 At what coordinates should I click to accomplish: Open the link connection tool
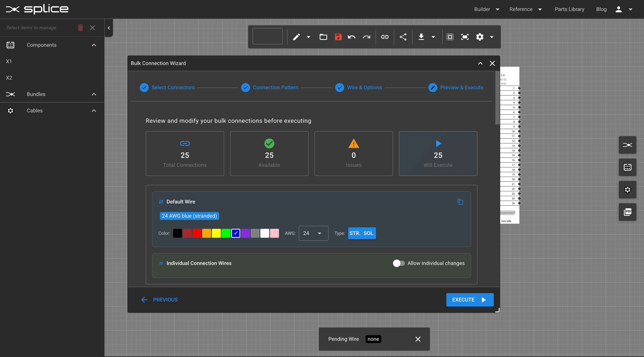pos(385,37)
